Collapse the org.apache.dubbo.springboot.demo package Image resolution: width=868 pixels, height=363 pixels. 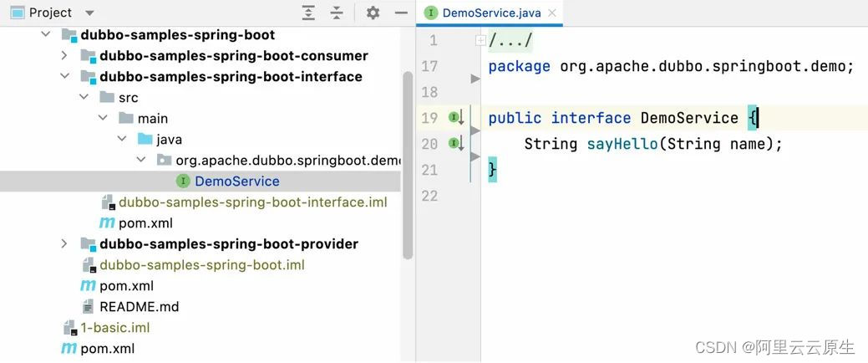[x=140, y=160]
